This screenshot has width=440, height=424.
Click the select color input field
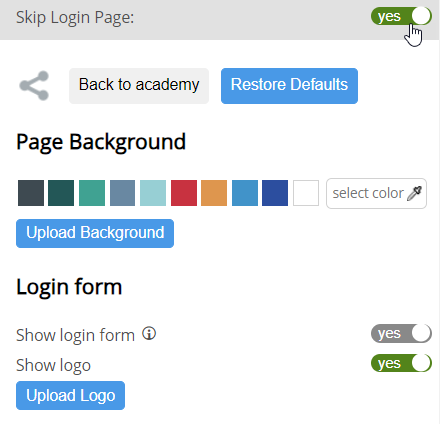376,193
